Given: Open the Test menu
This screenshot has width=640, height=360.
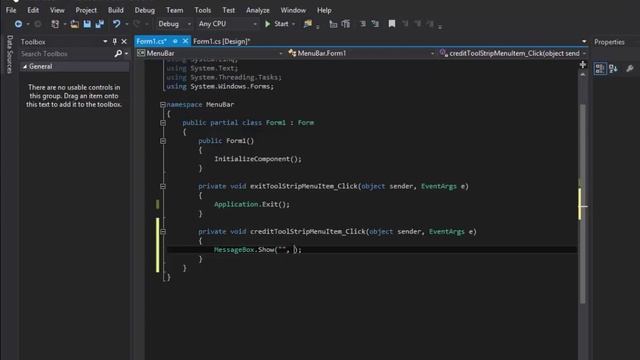Looking at the screenshot, I should point(229,10).
